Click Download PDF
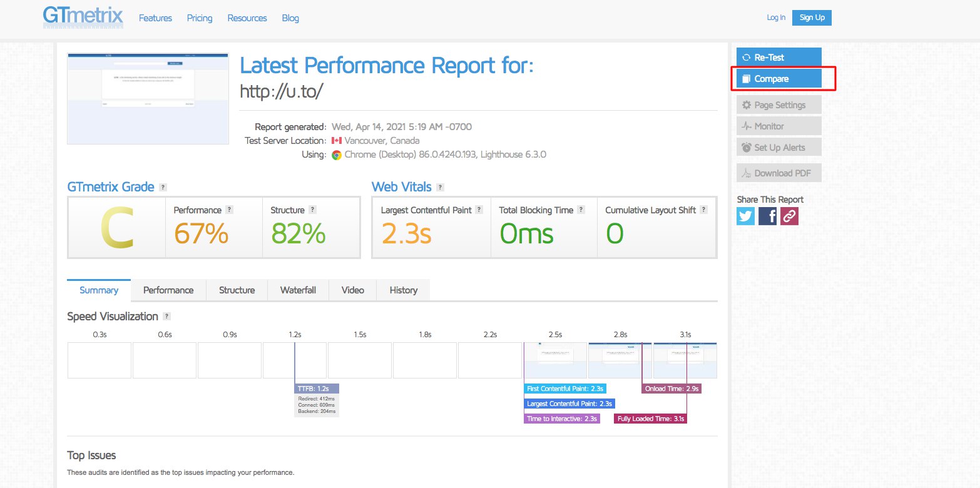The height and width of the screenshot is (488, 980). point(779,173)
